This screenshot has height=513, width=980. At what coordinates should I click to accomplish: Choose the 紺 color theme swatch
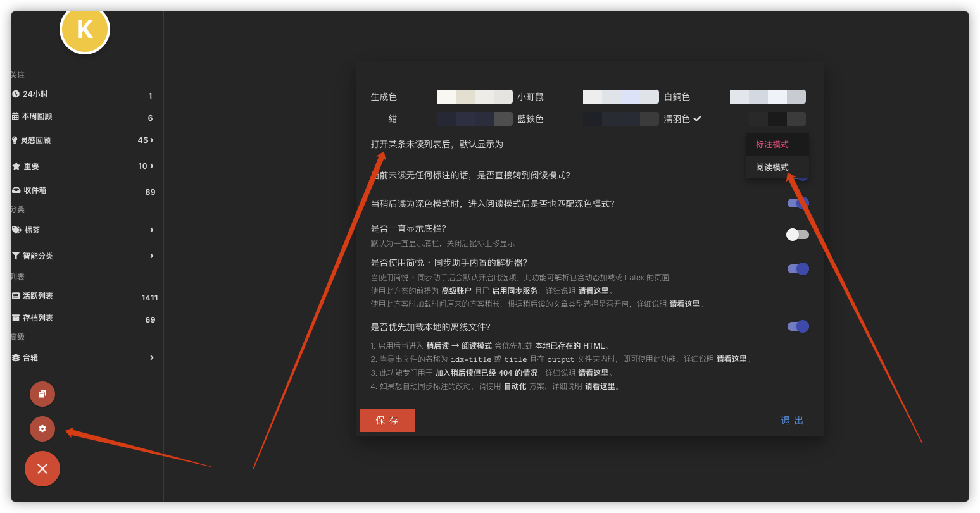[x=475, y=119]
